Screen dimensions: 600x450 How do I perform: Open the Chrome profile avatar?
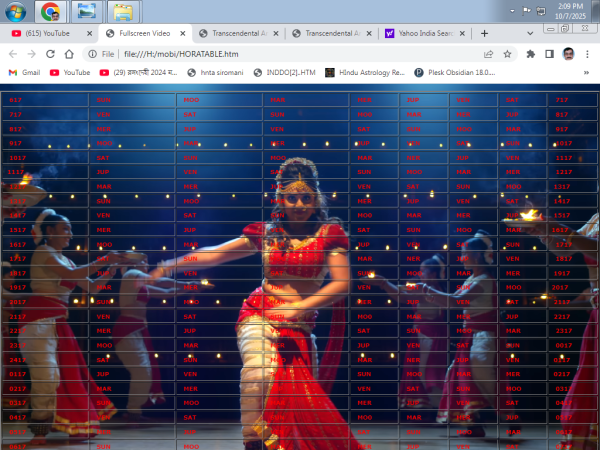tap(567, 54)
